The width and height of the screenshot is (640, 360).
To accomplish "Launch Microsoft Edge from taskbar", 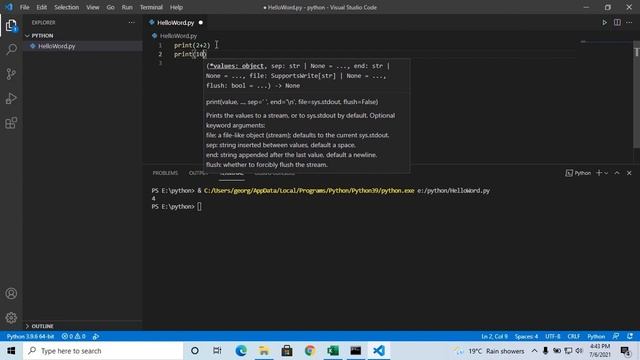I will click(241, 351).
